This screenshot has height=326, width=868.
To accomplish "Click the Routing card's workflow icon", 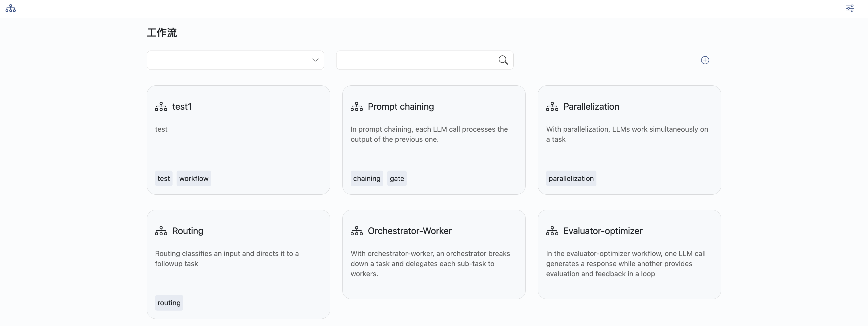I will [161, 231].
